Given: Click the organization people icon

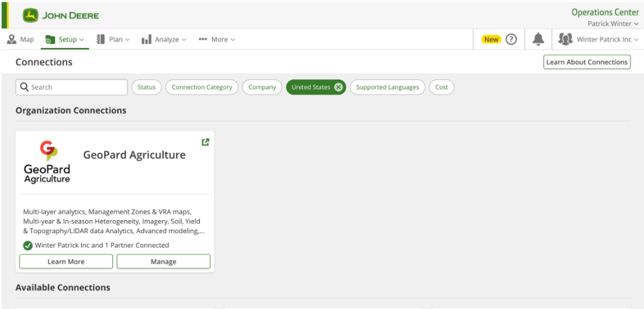Looking at the screenshot, I should tap(566, 40).
